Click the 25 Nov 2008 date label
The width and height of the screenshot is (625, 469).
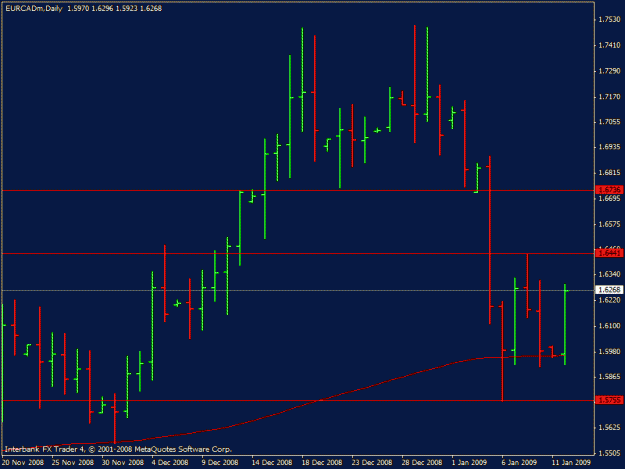pos(73,463)
